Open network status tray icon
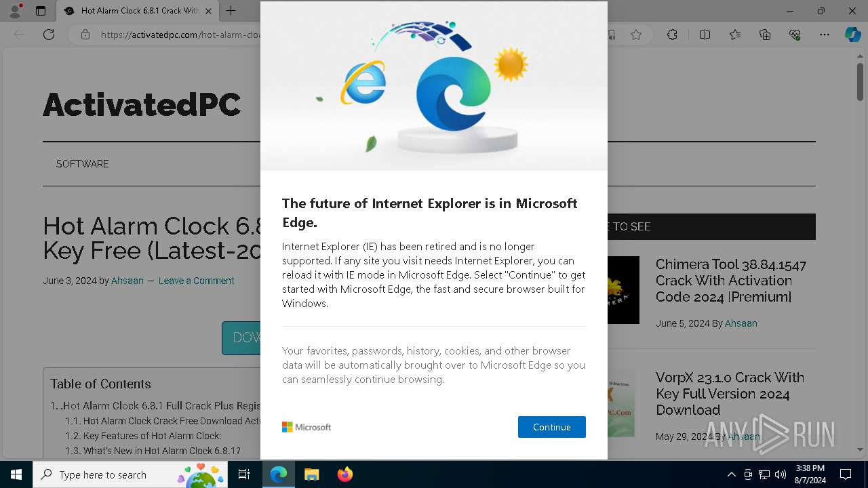This screenshot has width=868, height=488. (764, 474)
